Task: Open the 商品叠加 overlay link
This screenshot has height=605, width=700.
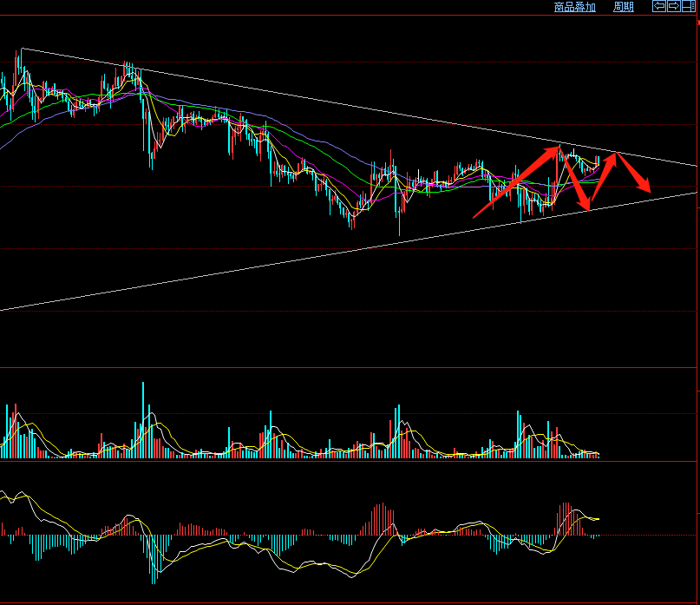Action: tap(574, 7)
